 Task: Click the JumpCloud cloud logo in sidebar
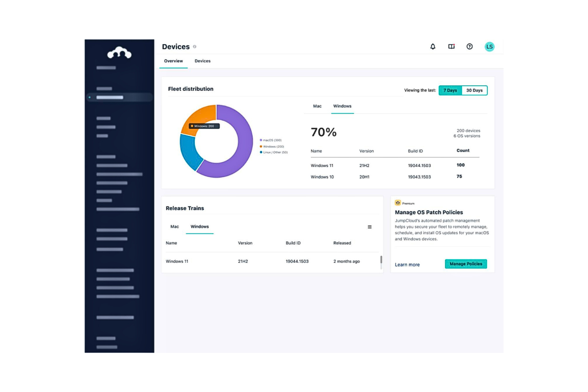119,52
